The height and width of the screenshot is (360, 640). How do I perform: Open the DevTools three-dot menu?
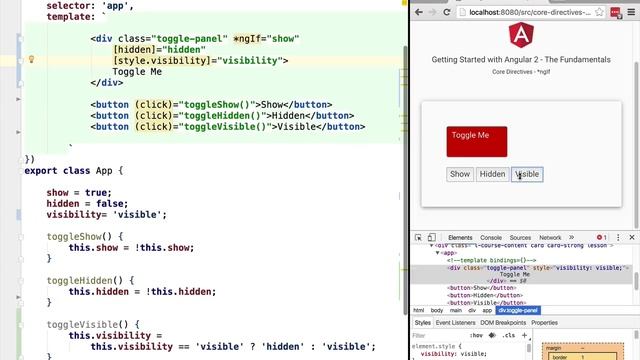click(618, 238)
